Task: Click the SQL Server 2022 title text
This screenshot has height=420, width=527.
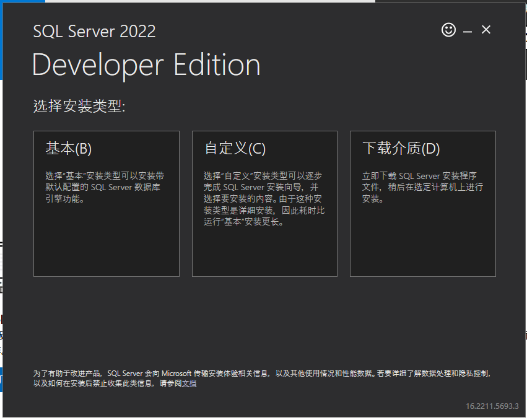Action: pyautogui.click(x=94, y=32)
